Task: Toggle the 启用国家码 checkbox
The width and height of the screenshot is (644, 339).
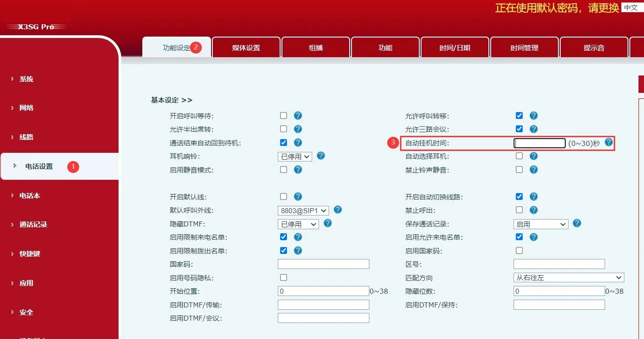Action: tap(519, 250)
